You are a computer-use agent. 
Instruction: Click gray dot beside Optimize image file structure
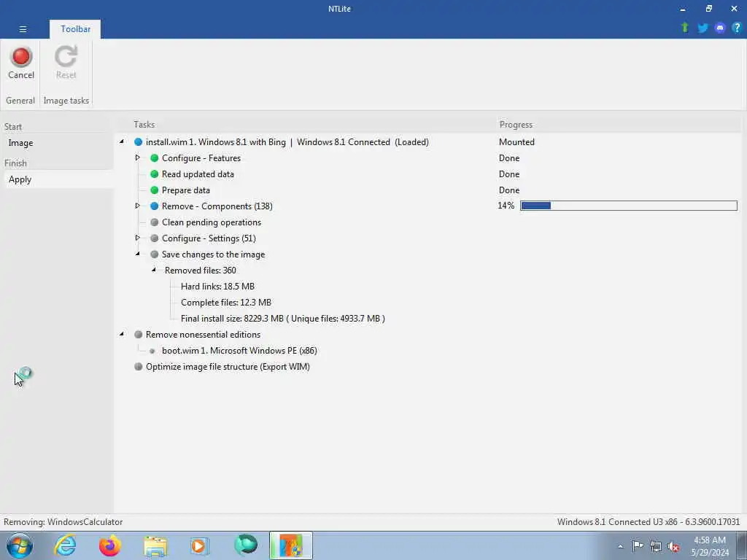click(138, 367)
